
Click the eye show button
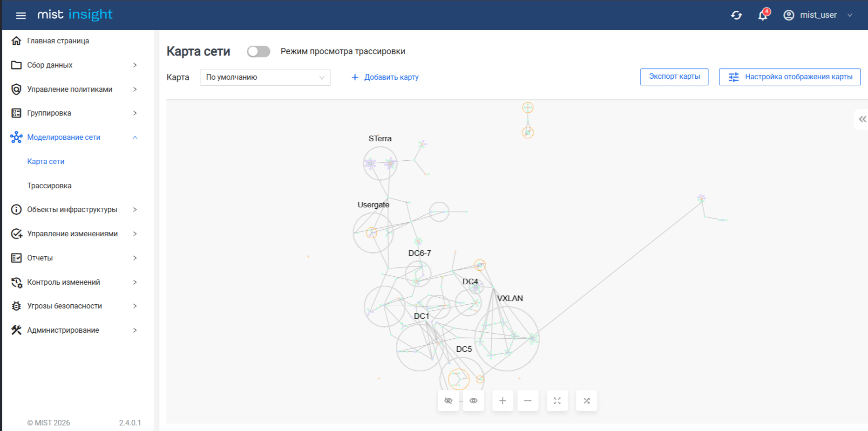click(x=474, y=401)
